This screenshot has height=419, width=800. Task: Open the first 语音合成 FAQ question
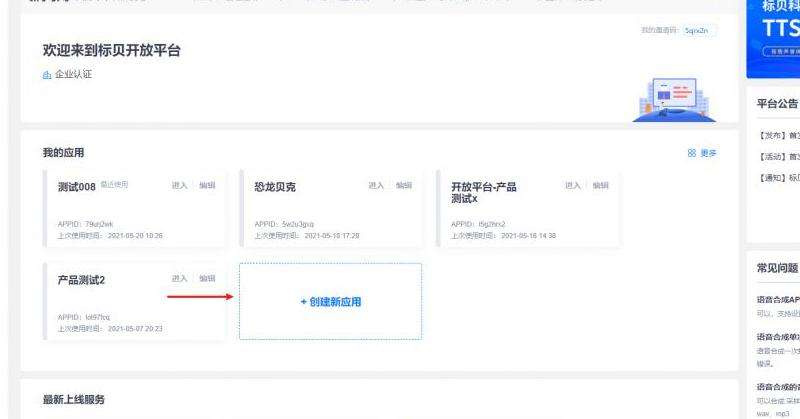tap(778, 300)
